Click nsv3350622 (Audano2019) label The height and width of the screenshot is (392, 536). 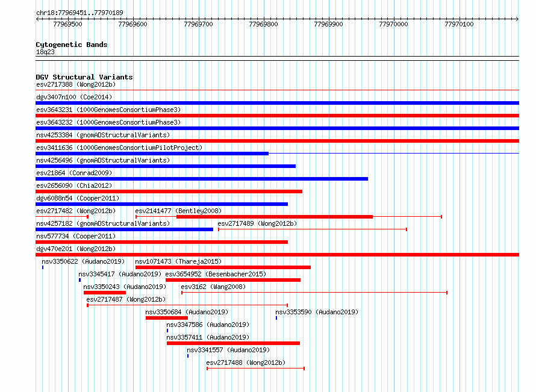click(83, 261)
